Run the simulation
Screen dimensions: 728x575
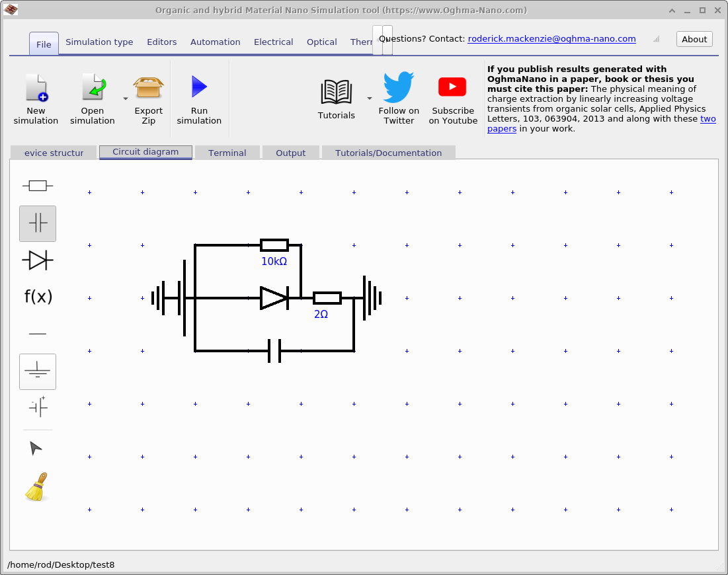pyautogui.click(x=199, y=96)
